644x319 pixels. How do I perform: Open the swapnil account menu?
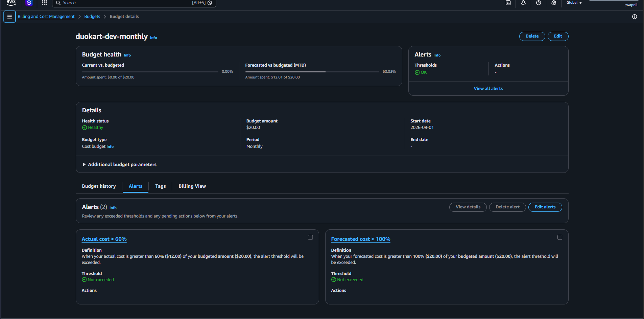click(x=631, y=5)
